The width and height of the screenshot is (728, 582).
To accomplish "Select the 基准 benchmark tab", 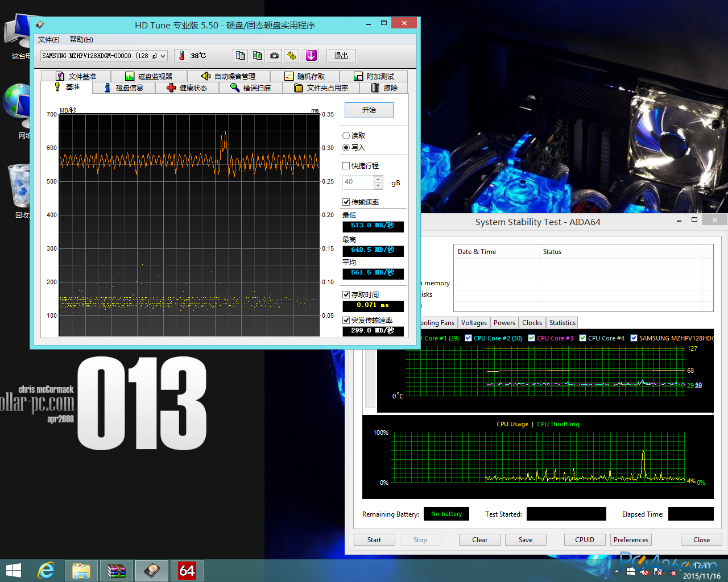I will [67, 87].
